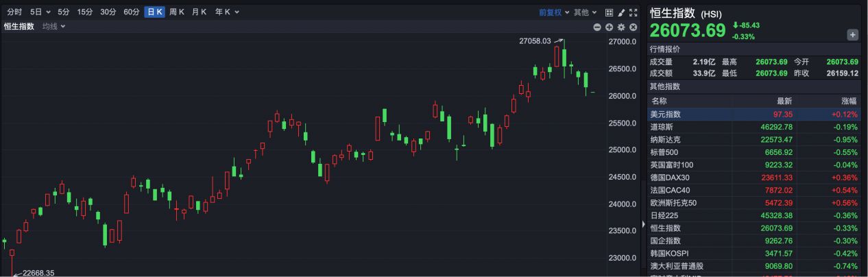Close the indicator bar with X icon

pyautogui.click(x=634, y=27)
